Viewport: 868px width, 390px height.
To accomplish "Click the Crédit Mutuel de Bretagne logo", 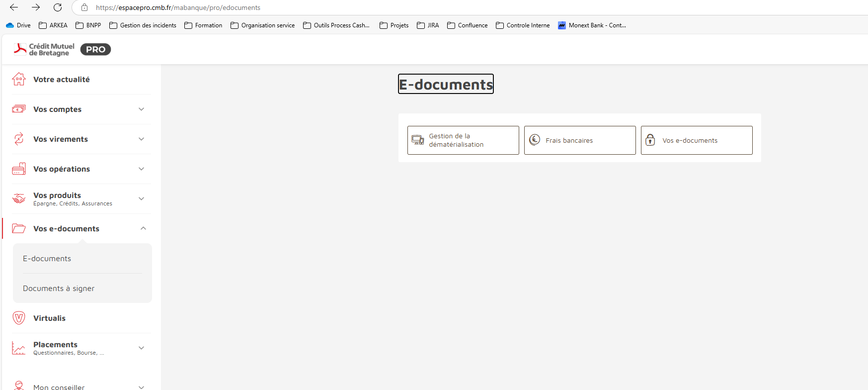I will pyautogui.click(x=45, y=49).
